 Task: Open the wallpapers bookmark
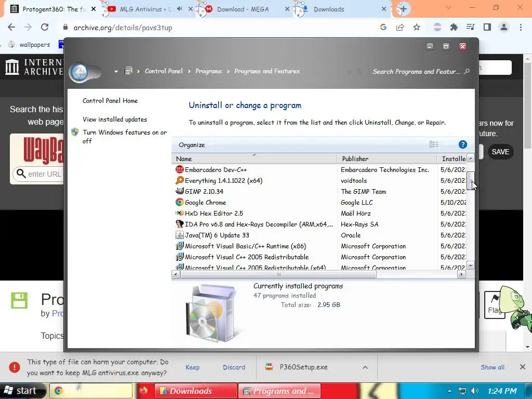(30, 45)
